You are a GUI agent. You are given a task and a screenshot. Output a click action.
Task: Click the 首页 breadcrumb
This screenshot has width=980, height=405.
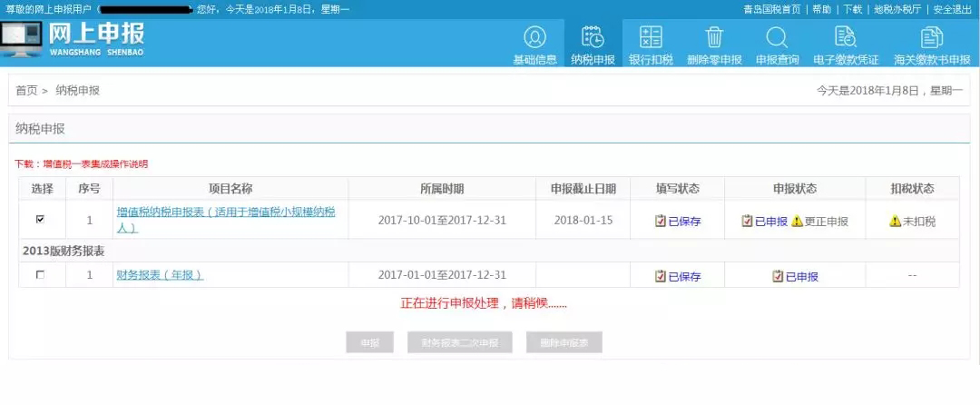point(26,91)
